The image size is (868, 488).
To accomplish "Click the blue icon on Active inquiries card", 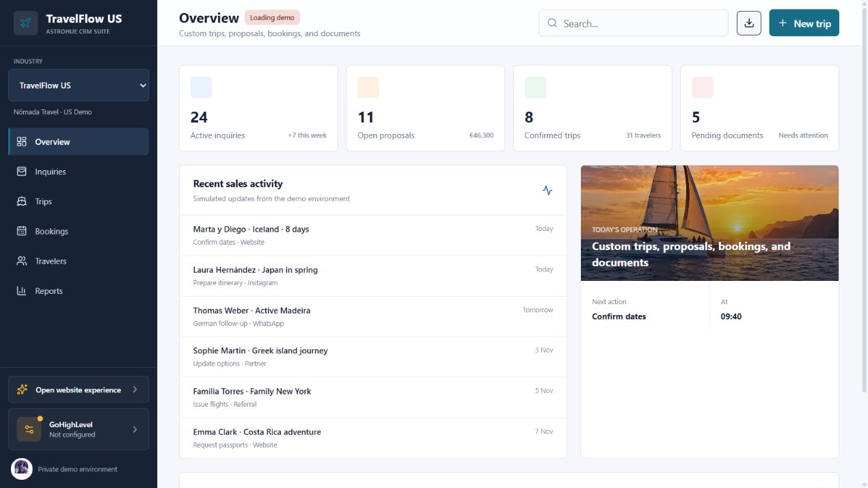I will 201,87.
